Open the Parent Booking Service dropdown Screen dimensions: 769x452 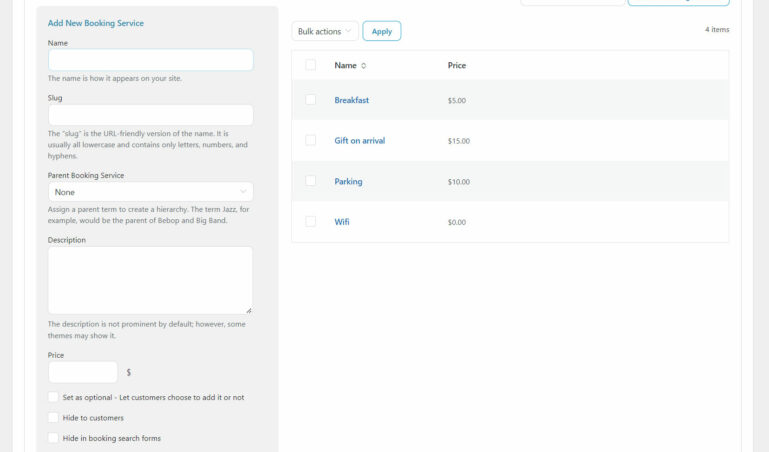pyautogui.click(x=151, y=192)
